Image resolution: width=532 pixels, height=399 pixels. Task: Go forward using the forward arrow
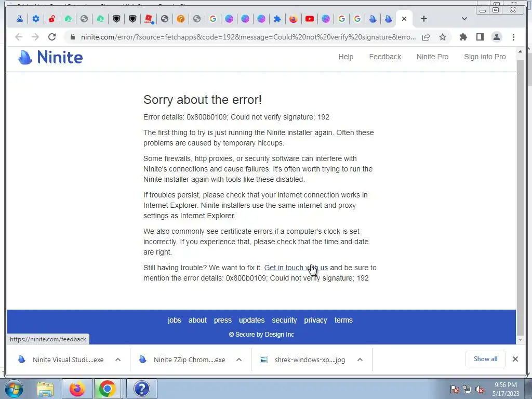(35, 37)
